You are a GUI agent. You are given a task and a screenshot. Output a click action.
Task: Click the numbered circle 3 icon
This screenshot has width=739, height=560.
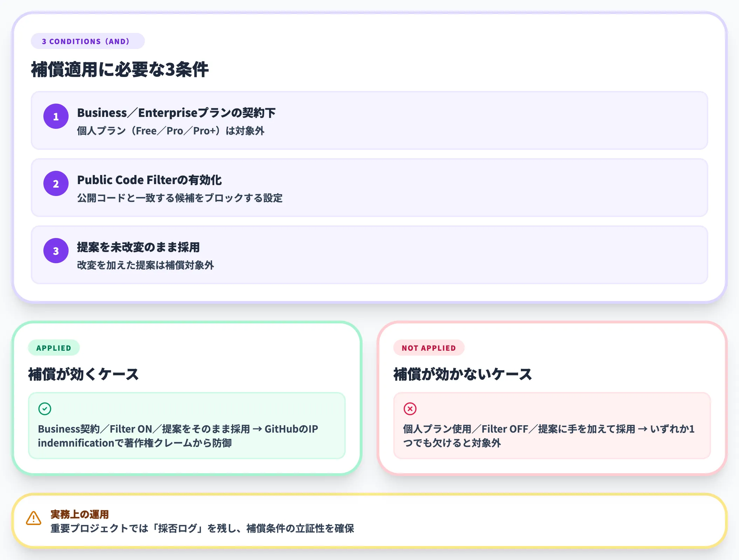56,251
